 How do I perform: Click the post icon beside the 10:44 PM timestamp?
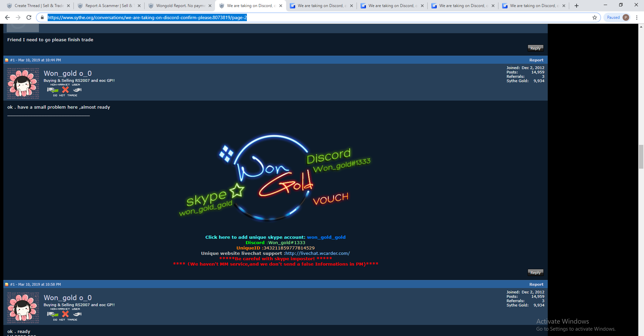click(x=7, y=60)
